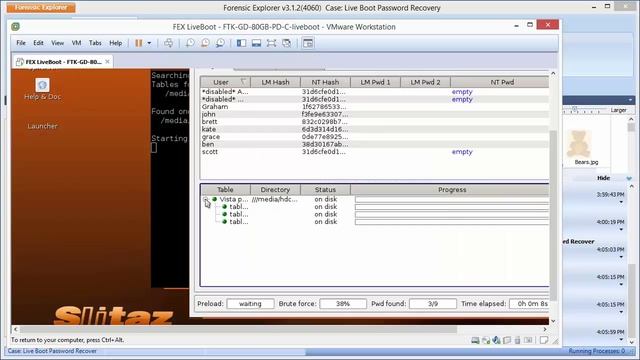The height and width of the screenshot is (360, 640).
Task: Click the NT Hash column header
Action: (325, 82)
